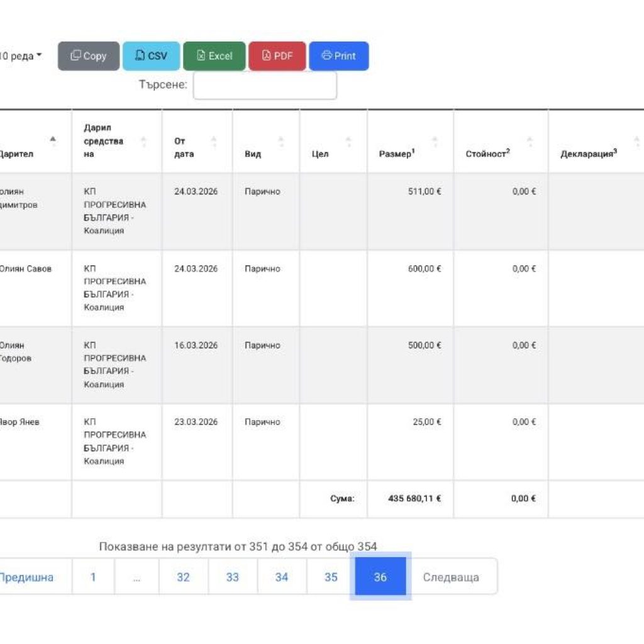Sort by Вид column sort icon
Viewport: 644px width, 644px height.
(281, 142)
